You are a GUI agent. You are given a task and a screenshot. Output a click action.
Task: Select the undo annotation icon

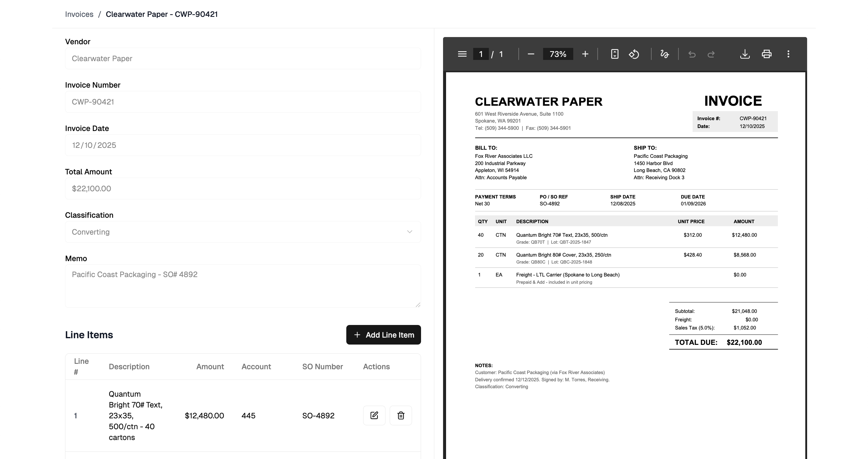point(692,54)
